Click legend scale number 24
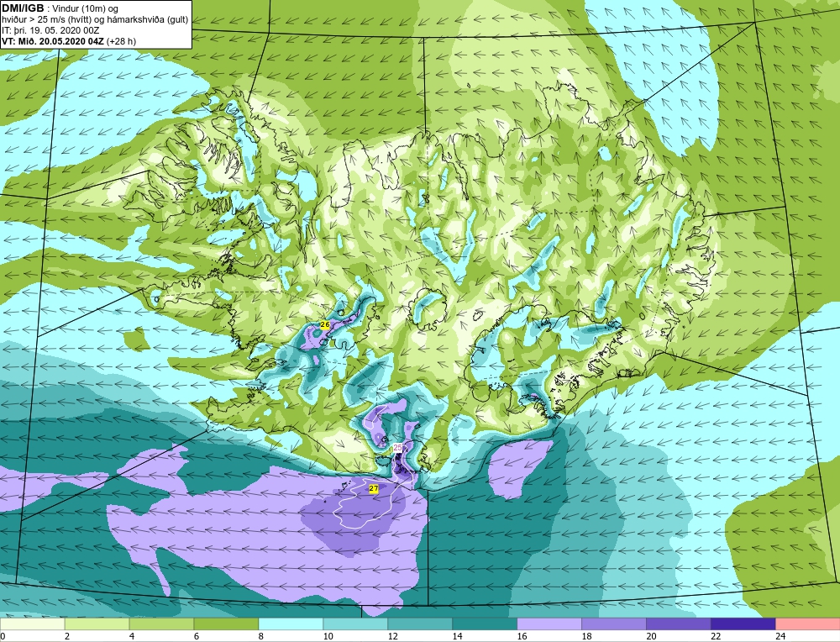 tap(780, 636)
